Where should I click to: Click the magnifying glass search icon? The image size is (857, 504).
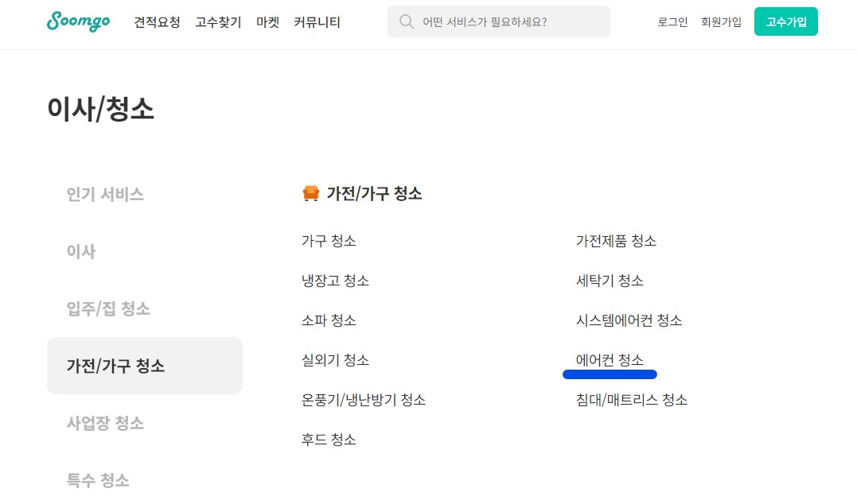pyautogui.click(x=407, y=22)
